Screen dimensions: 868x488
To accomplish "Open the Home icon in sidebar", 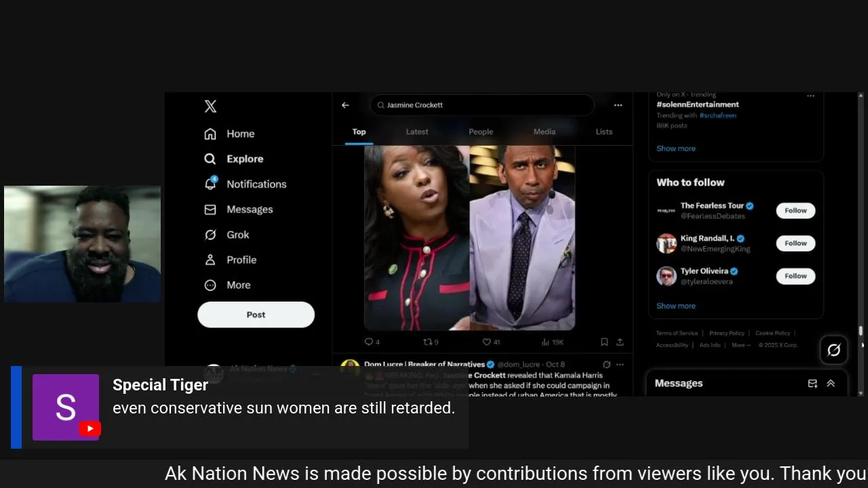I will [210, 134].
